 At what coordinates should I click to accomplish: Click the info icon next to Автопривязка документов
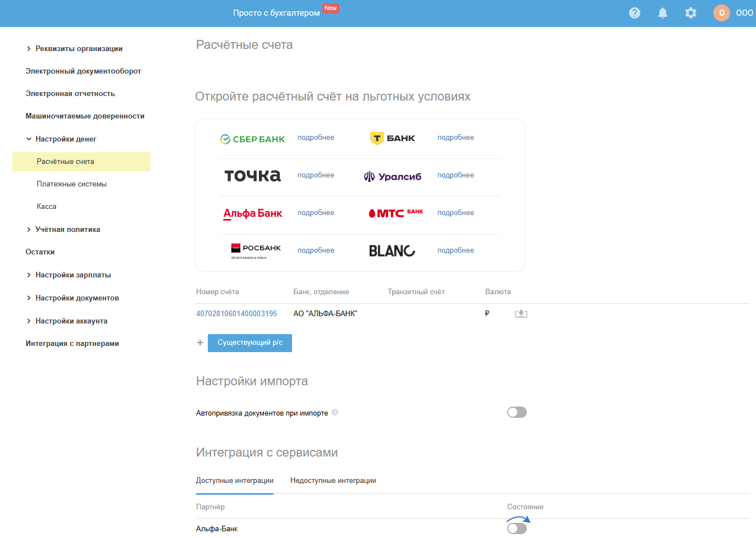click(x=335, y=412)
